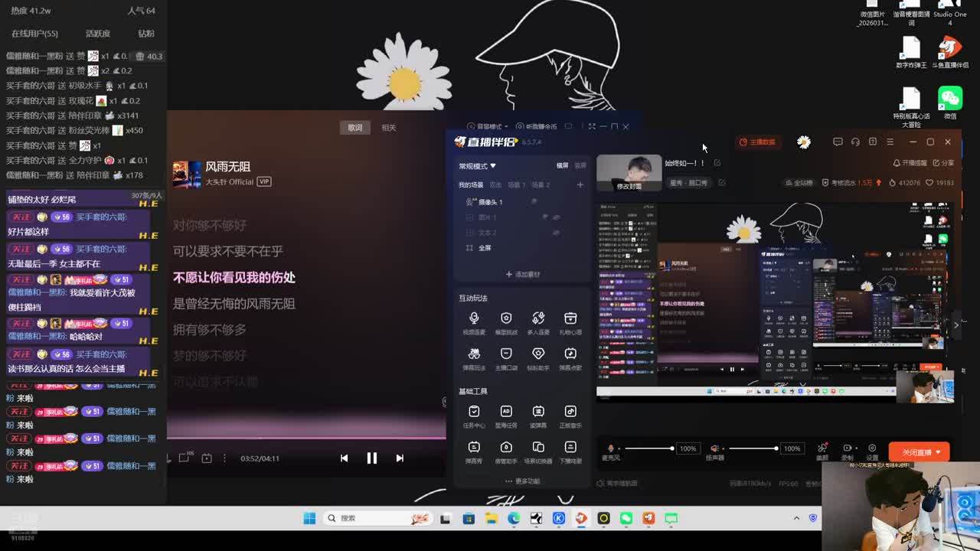Viewport: 980px width, 551px height.
Task: Open the 场景切换器 scene switcher
Action: [538, 451]
